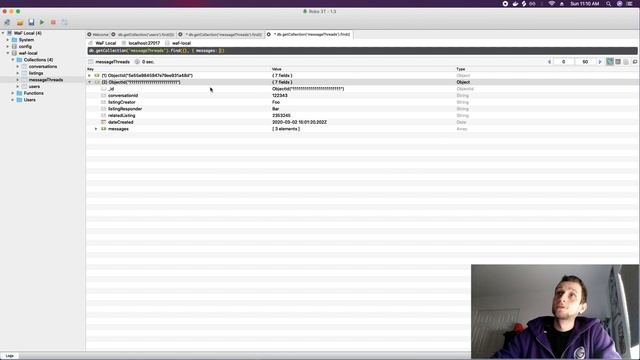Screen dimensions: 640x360
Task: Click the localhost:27017 connection label
Action: (144, 43)
